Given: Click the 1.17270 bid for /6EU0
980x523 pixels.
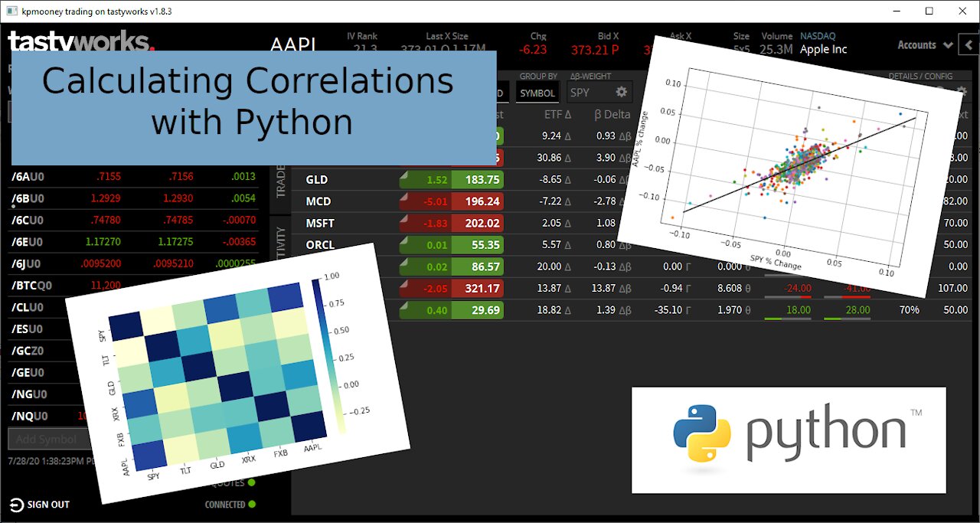Looking at the screenshot, I should pyautogui.click(x=103, y=242).
